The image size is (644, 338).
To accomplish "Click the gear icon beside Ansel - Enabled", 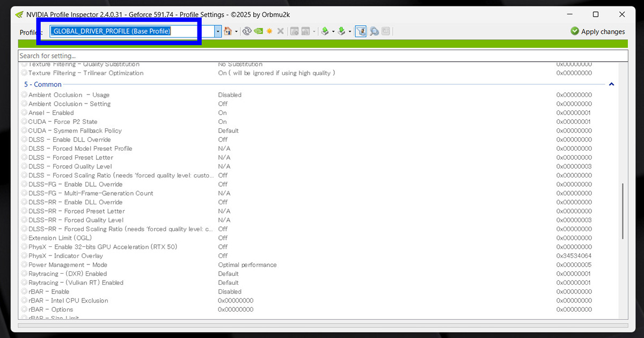I will (24, 113).
